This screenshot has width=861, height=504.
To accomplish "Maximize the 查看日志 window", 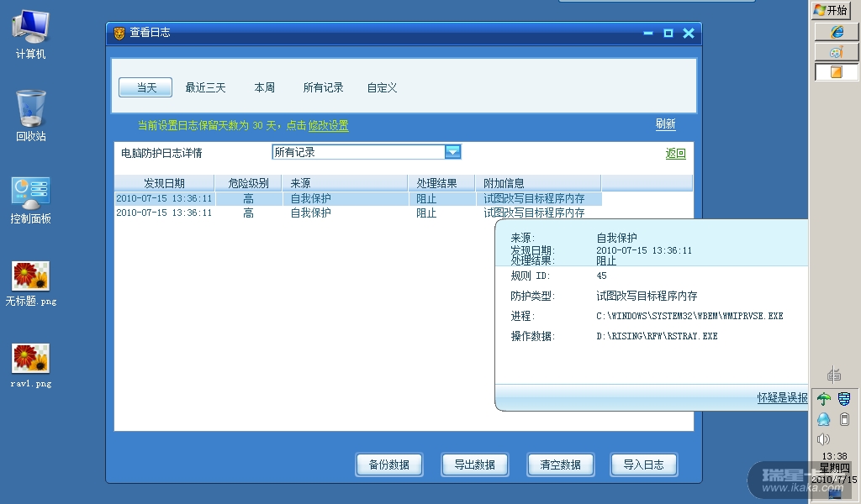I will [x=668, y=34].
